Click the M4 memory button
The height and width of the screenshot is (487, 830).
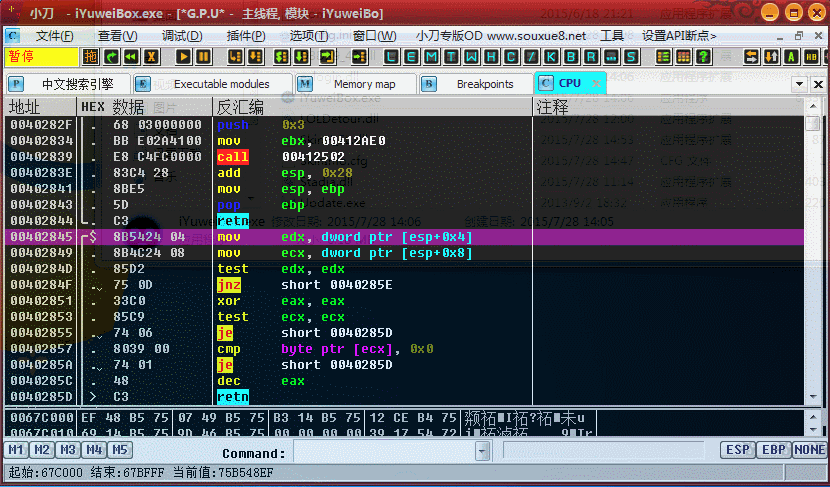94,450
